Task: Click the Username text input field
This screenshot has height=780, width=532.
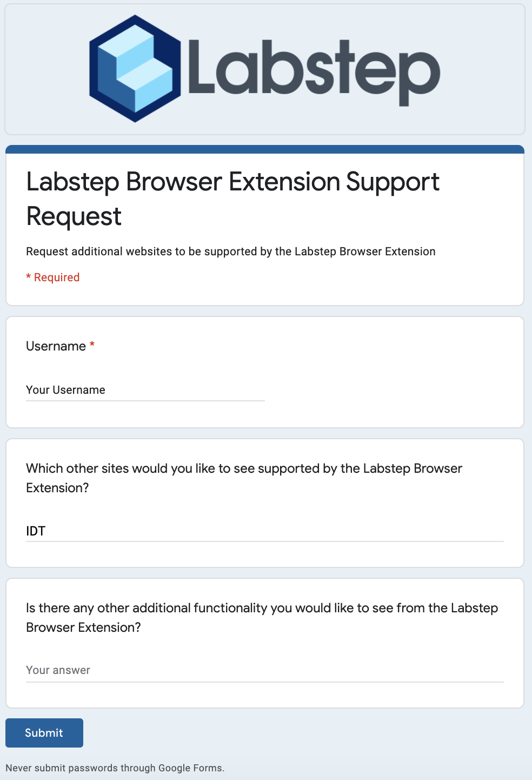Action: (x=145, y=390)
